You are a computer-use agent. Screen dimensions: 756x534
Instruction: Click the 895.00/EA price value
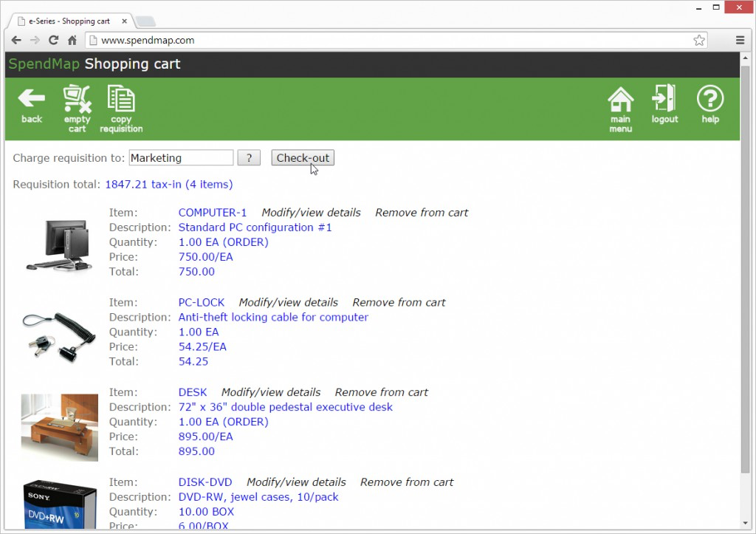pos(206,436)
